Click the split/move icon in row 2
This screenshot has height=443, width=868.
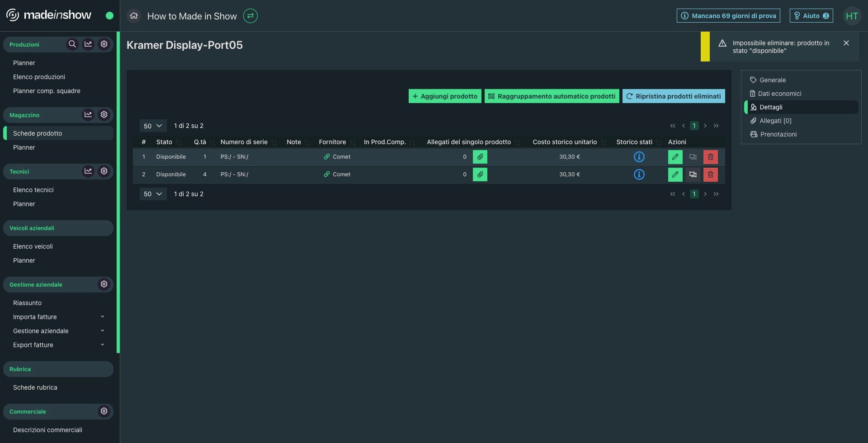[693, 174]
